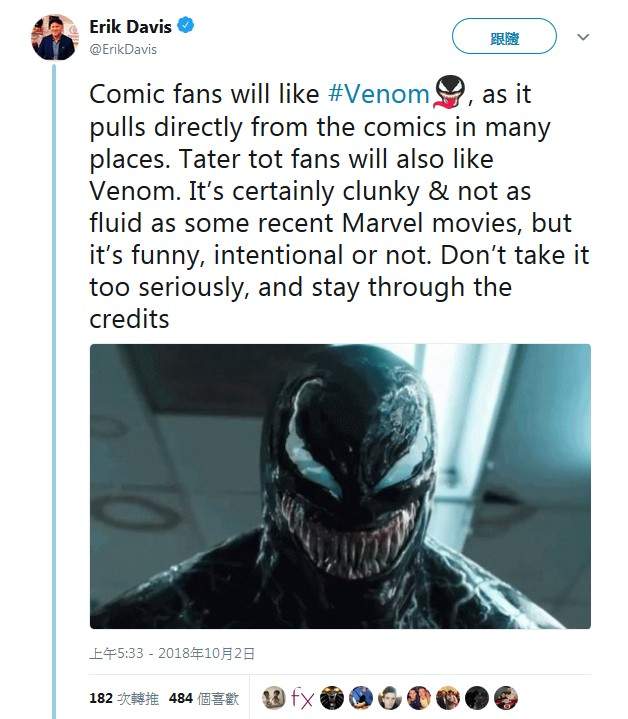Click the fifth liker avatar

pyautogui.click(x=390, y=696)
